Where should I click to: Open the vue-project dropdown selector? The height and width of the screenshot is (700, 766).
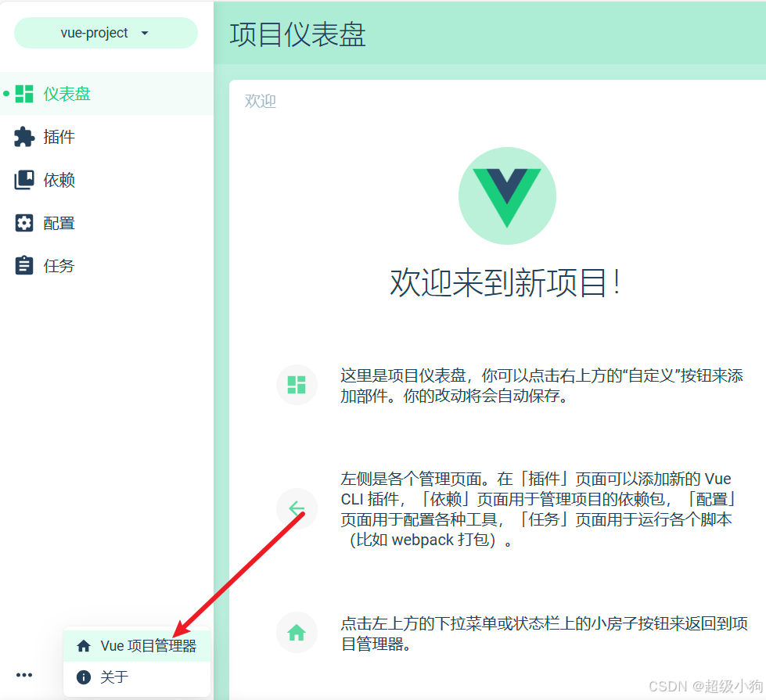tap(106, 33)
